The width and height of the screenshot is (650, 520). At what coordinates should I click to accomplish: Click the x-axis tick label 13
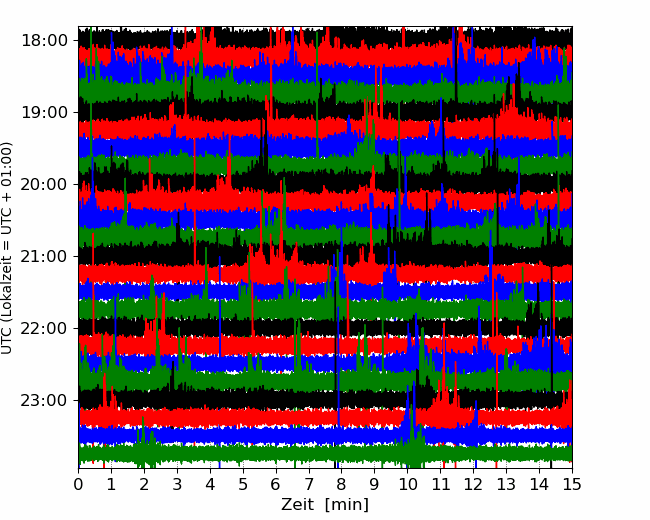point(506,484)
